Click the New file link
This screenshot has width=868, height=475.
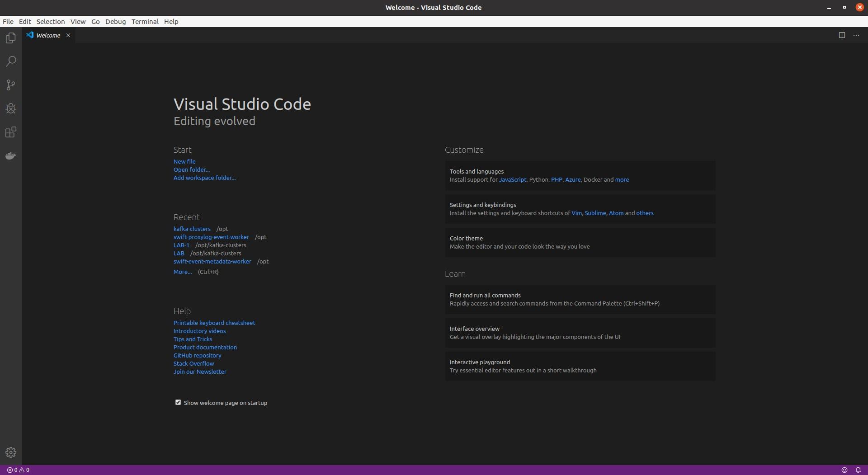[184, 161]
